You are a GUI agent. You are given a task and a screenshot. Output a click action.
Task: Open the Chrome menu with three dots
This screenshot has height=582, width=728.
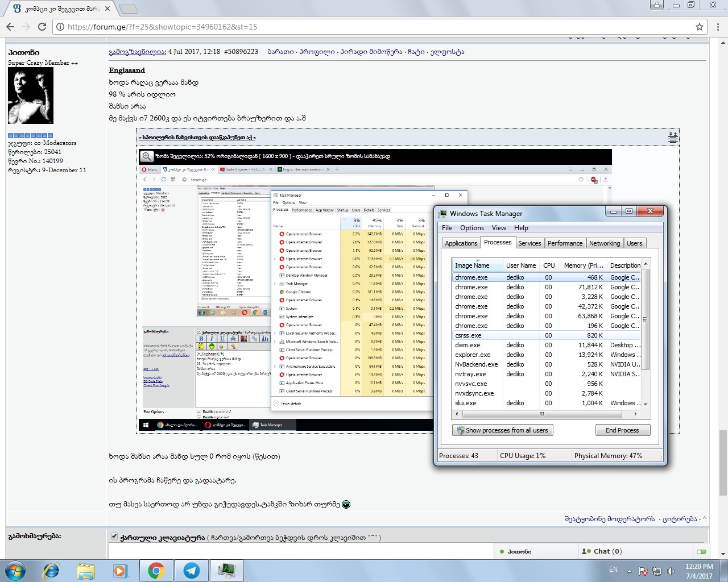click(718, 27)
